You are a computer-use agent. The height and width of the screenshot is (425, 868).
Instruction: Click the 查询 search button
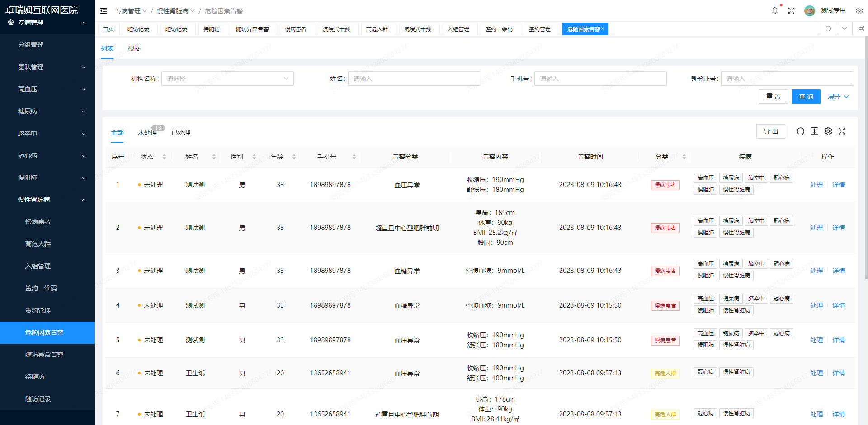tap(806, 96)
